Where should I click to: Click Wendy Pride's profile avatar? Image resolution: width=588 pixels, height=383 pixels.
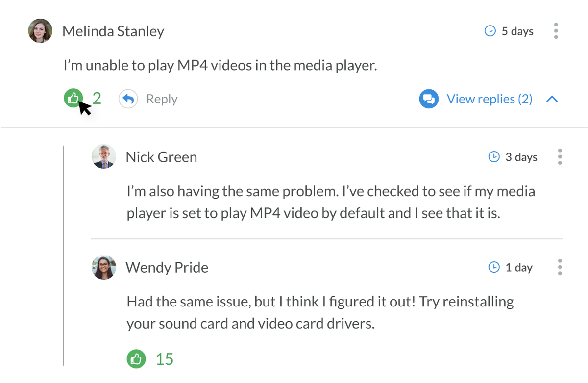[104, 267]
